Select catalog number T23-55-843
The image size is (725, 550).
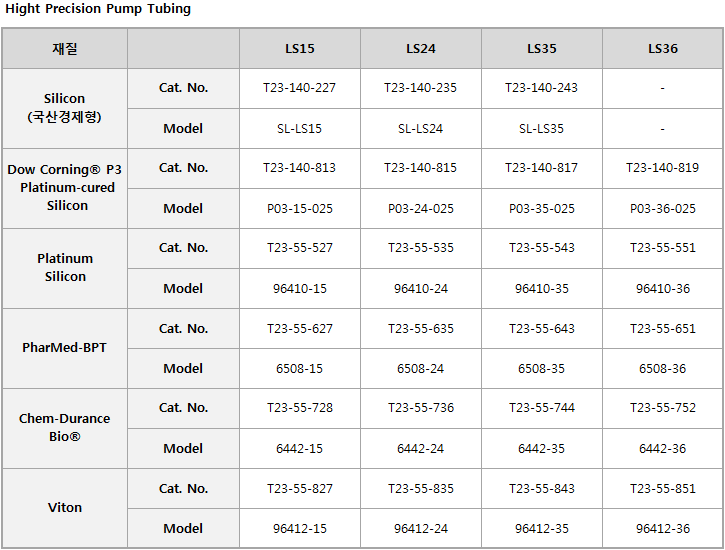click(541, 489)
